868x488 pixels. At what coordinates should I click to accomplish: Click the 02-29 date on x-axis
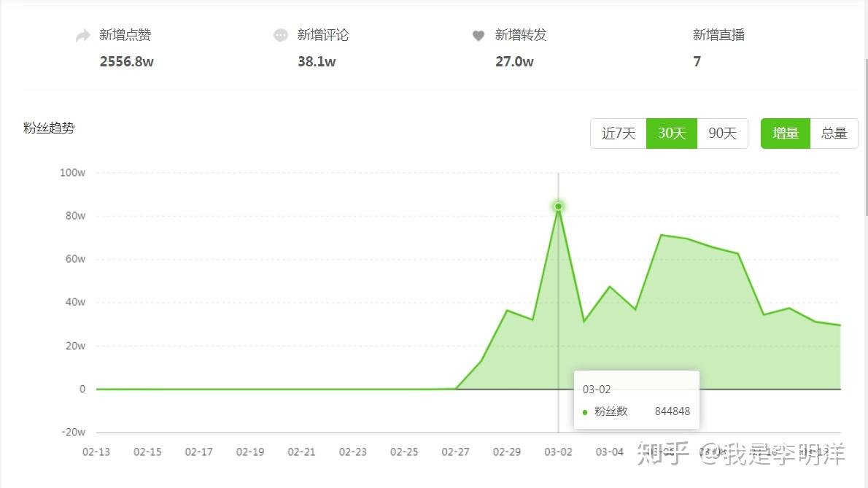tap(506, 452)
